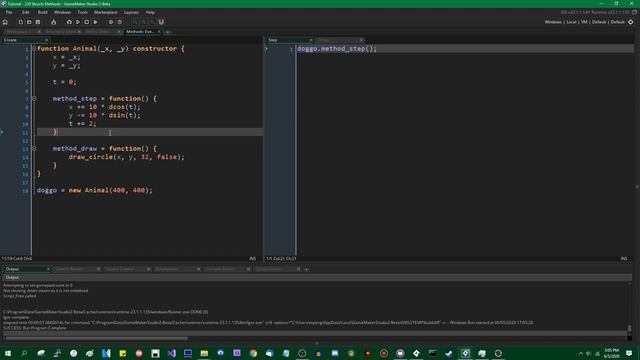Open Google Chrome from the taskbar
The width and height of the screenshot is (640, 360).
[253, 353]
